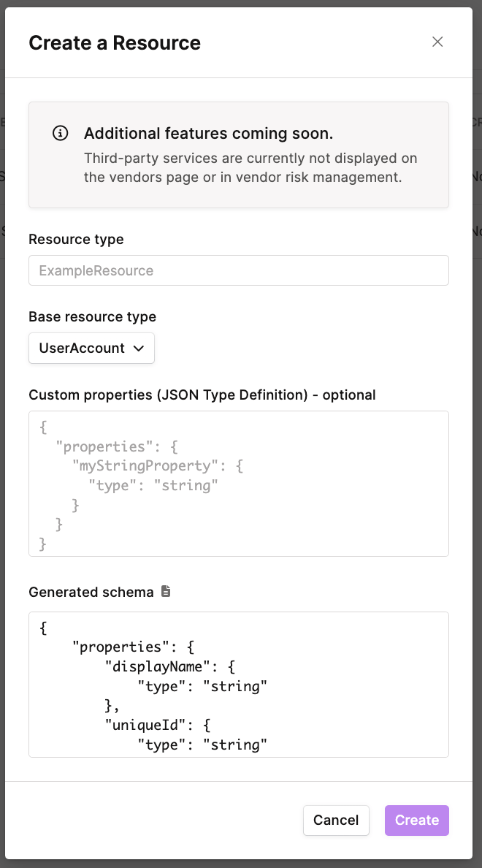Image resolution: width=482 pixels, height=868 pixels.
Task: Click the "Resource type" field label
Action: point(76,239)
